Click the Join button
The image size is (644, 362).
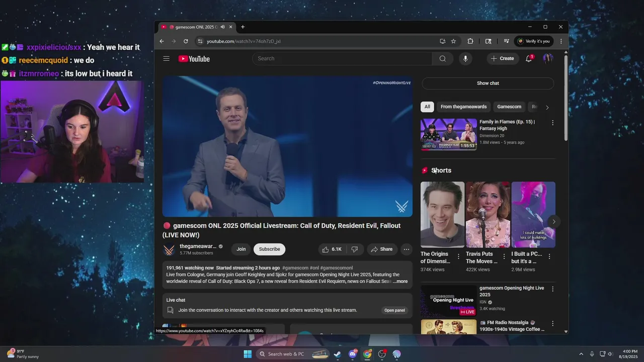pos(241,249)
